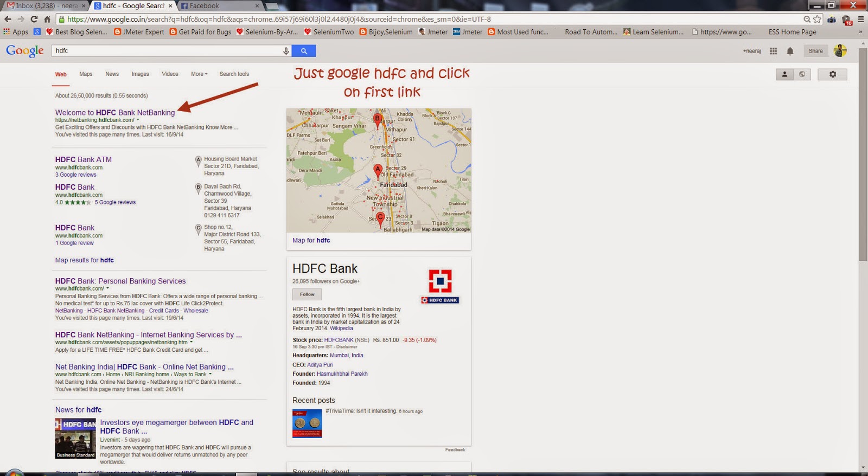Bookmark this page with star icon

pyautogui.click(x=818, y=19)
